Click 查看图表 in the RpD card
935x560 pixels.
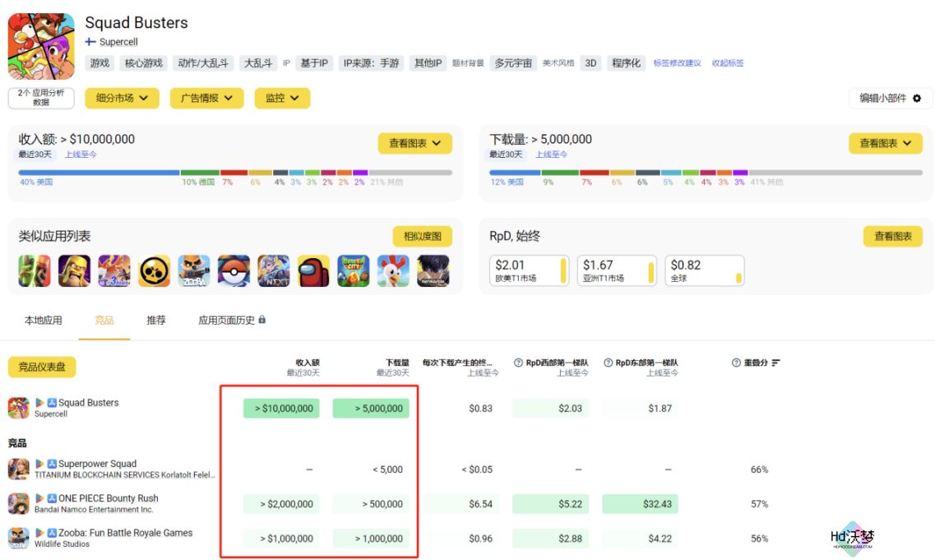coord(893,236)
